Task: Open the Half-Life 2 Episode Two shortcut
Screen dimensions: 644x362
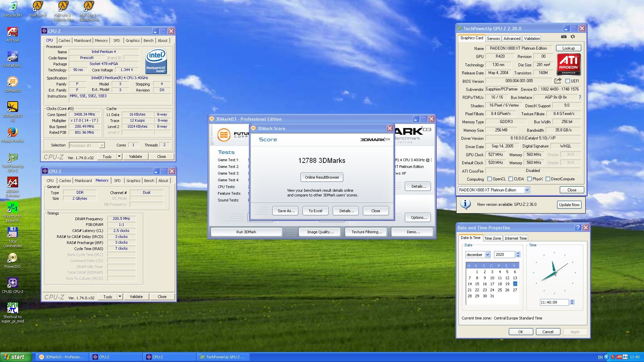Action: click(89, 11)
